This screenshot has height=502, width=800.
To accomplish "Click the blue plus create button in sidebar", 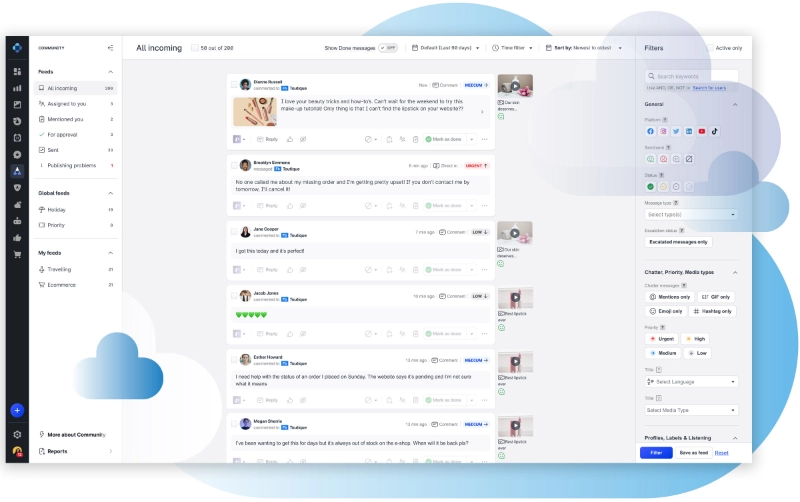I will pyautogui.click(x=17, y=410).
